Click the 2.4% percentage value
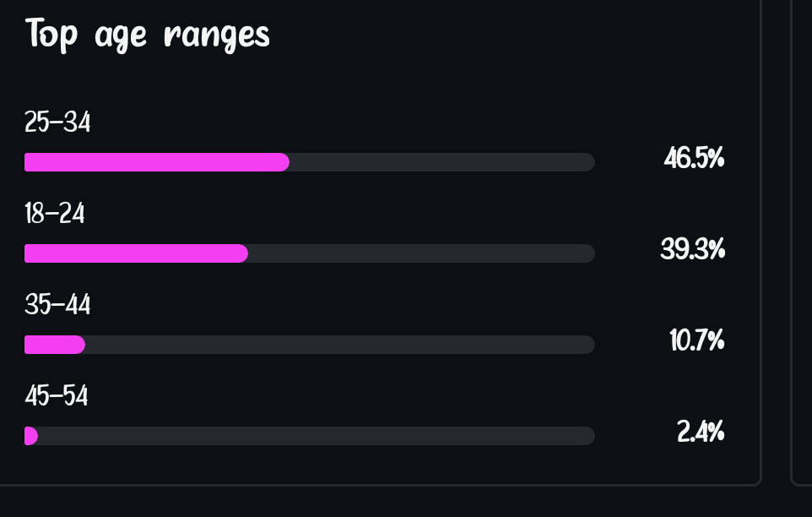 point(701,433)
